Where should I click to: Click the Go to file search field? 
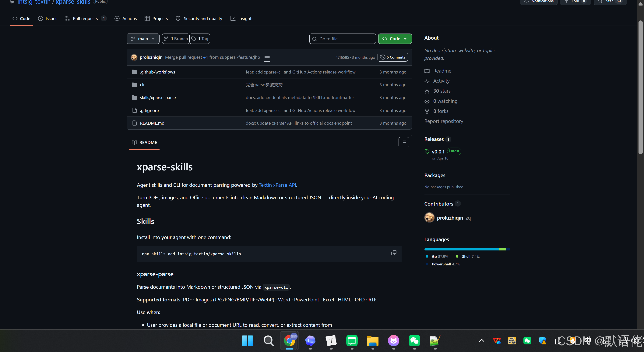coord(342,39)
